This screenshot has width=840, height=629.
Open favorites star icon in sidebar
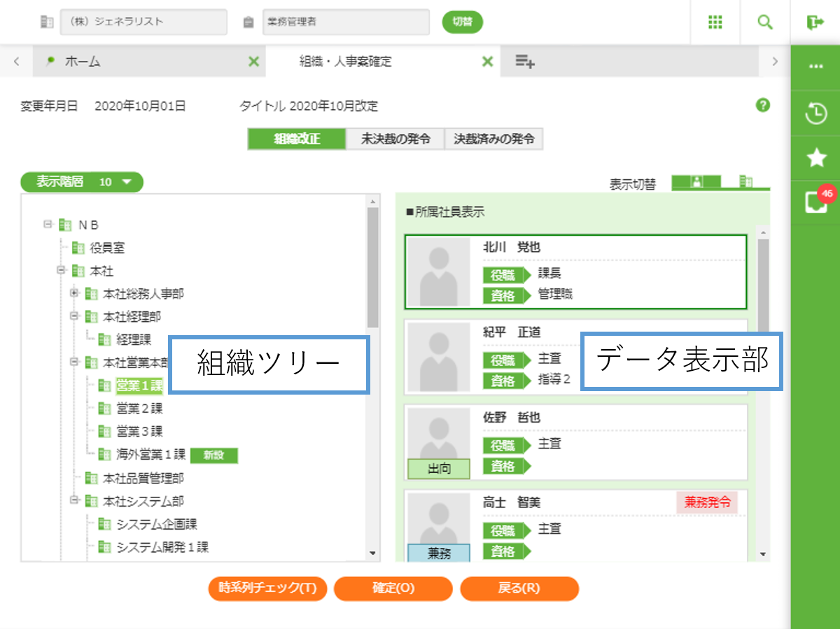(x=816, y=158)
